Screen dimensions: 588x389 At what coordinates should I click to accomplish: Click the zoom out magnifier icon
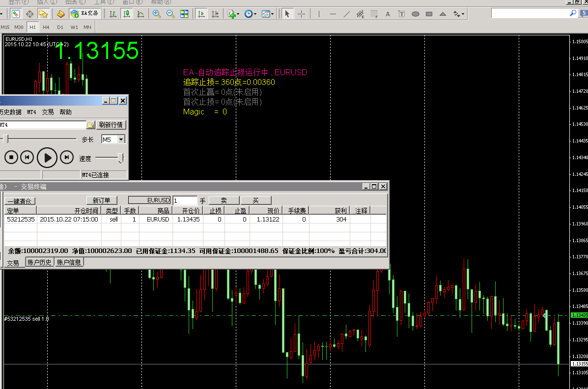170,14
